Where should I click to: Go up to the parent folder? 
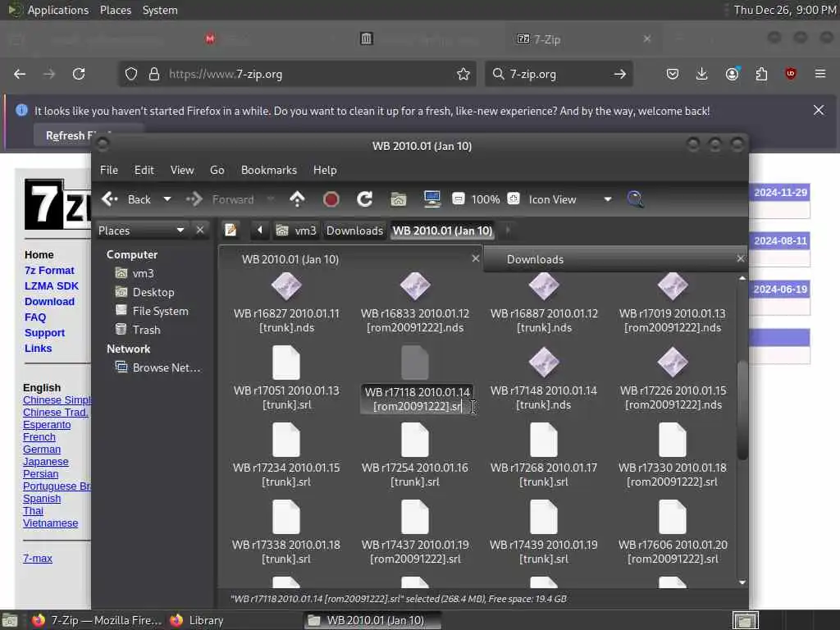pyautogui.click(x=297, y=199)
